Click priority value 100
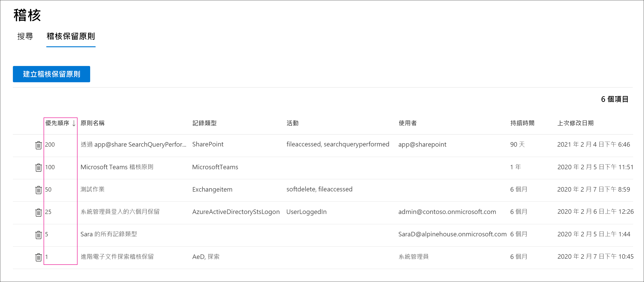Image resolution: width=644 pixels, height=282 pixels. pyautogui.click(x=50, y=167)
